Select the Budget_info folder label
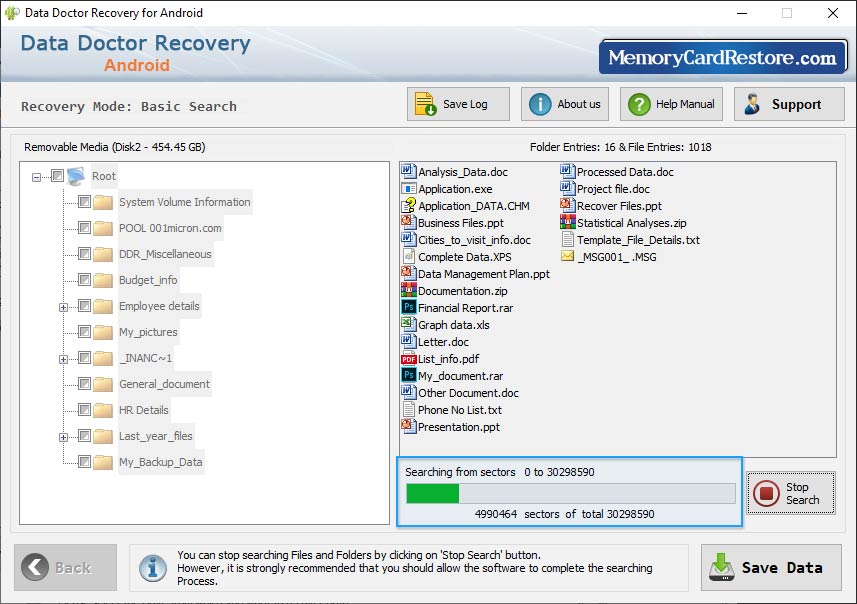The height and width of the screenshot is (604, 857). (148, 280)
